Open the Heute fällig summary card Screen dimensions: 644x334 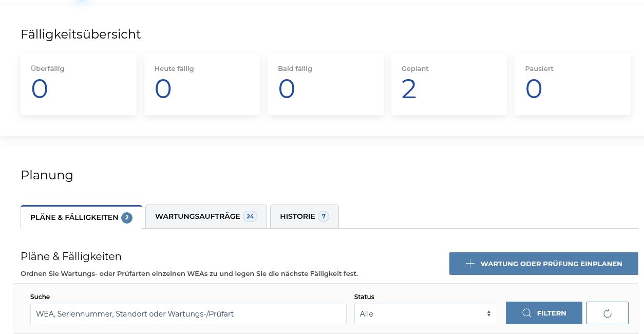(x=202, y=84)
